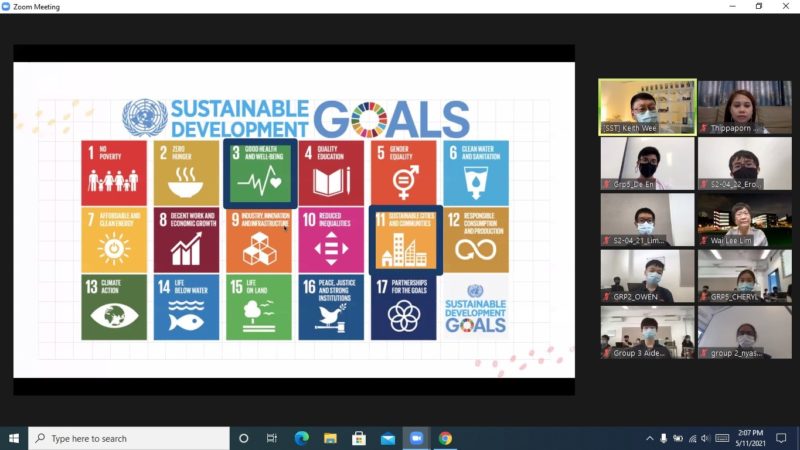Image resolution: width=800 pixels, height=450 pixels.
Task: Select the [SST] Keith Wee video tile
Action: [x=647, y=107]
